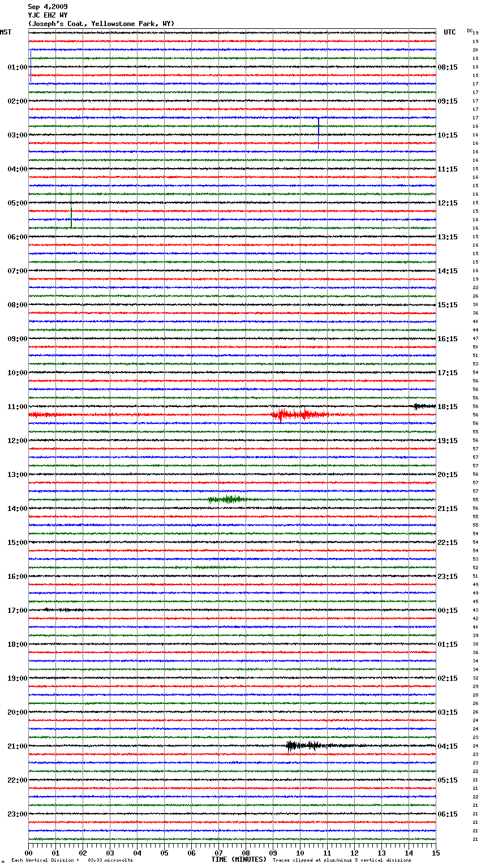Click the 23:15 UTC time label
481x868 pixels.
448,577
